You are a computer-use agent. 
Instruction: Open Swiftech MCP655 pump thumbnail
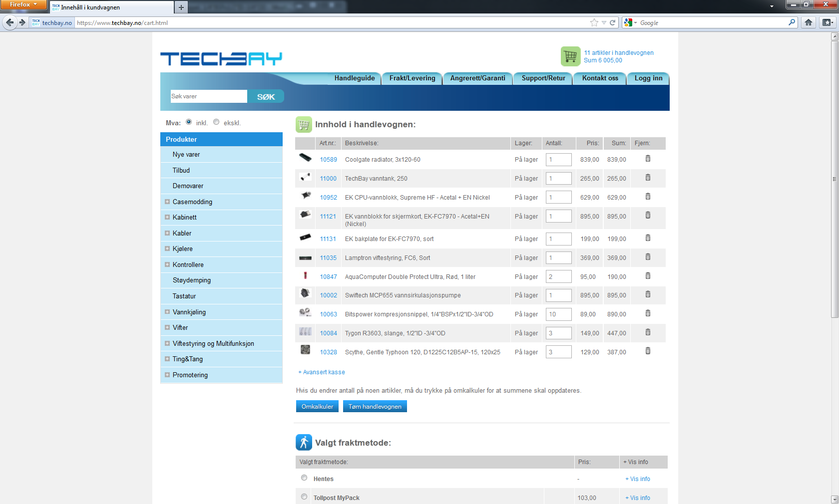pyautogui.click(x=305, y=293)
